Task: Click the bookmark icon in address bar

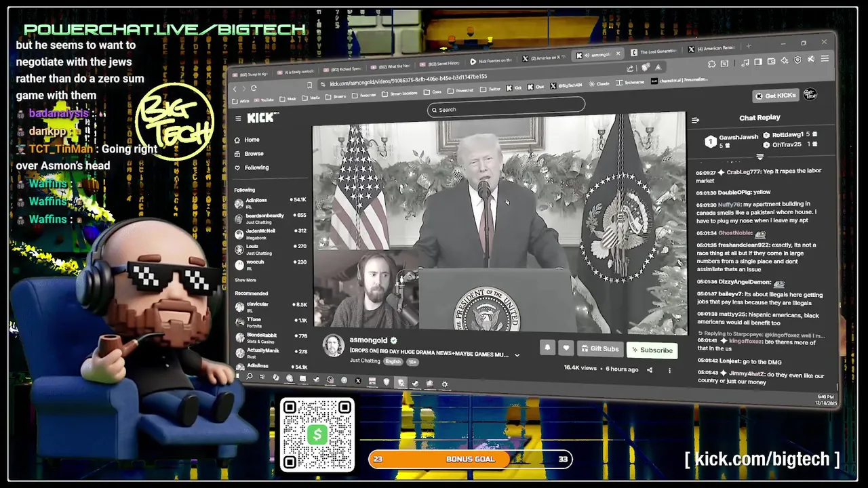Action: tap(309, 85)
